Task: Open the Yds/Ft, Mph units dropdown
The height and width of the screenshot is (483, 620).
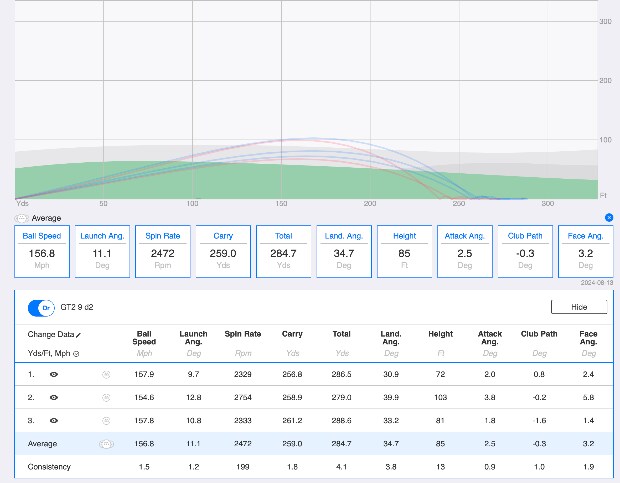Action: [76, 354]
